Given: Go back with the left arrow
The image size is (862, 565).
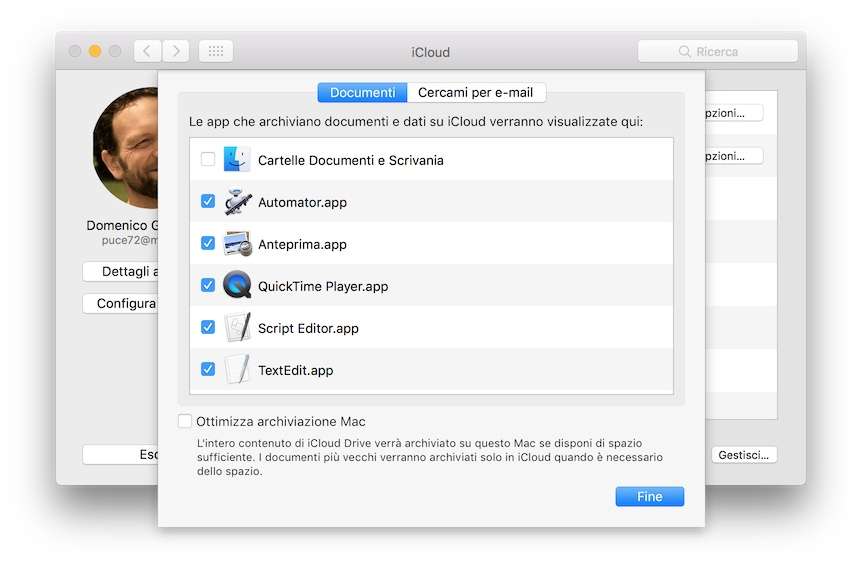Looking at the screenshot, I should 147,51.
